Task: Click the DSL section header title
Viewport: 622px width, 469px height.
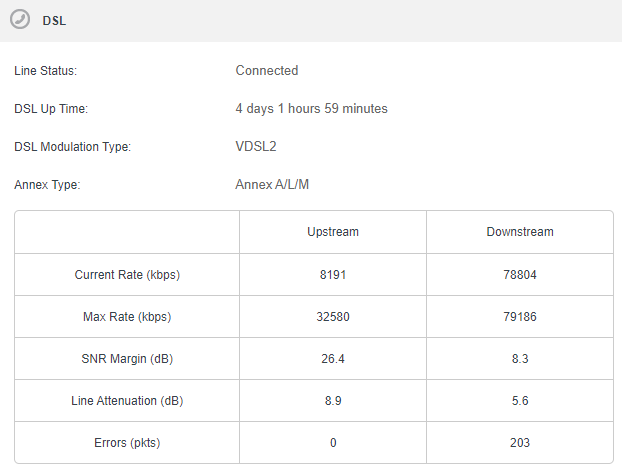Action: coord(54,21)
